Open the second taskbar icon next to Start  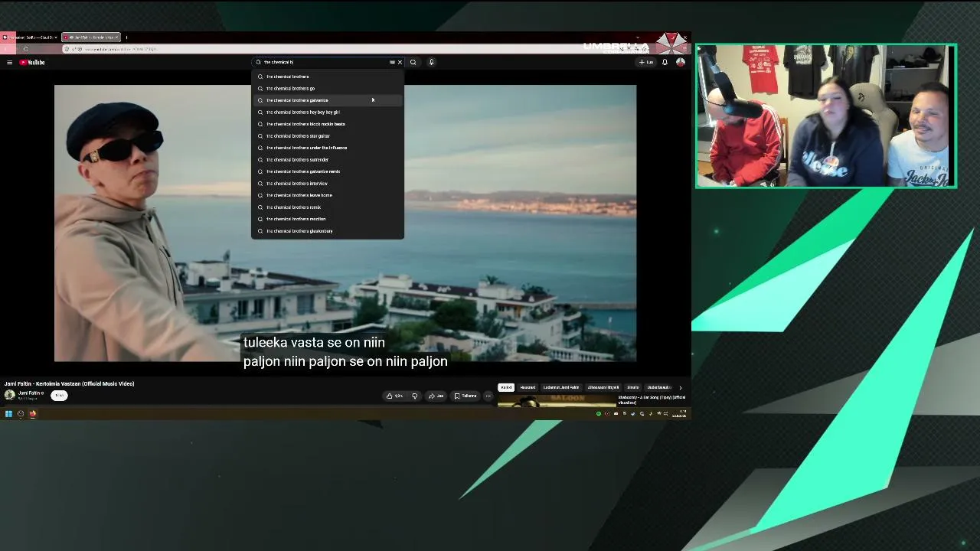[x=21, y=414]
